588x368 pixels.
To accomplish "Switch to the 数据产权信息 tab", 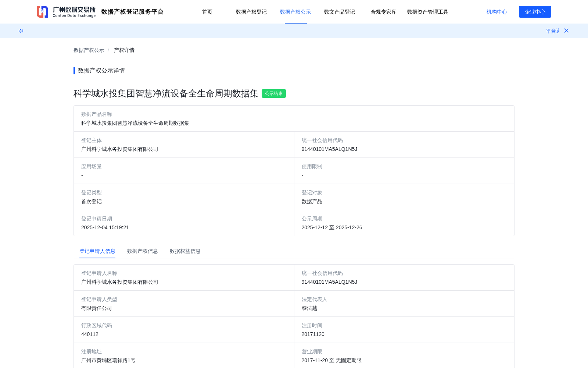I will pyautogui.click(x=143, y=251).
